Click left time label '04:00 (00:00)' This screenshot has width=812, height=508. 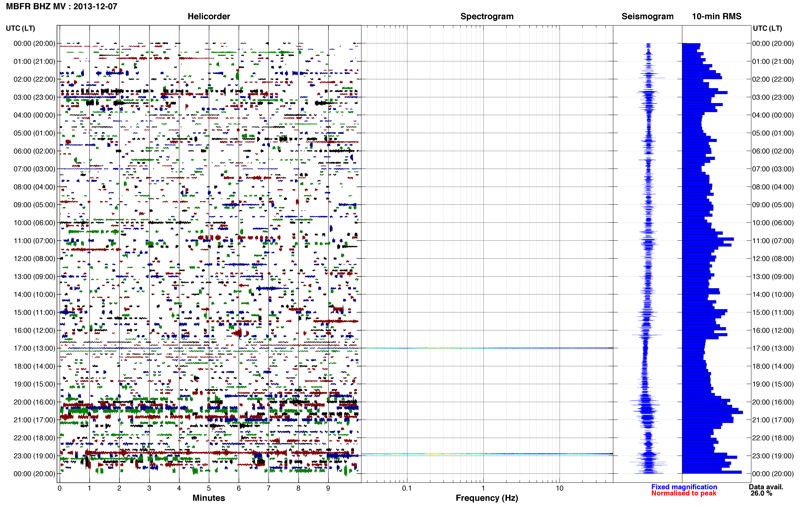pyautogui.click(x=34, y=115)
